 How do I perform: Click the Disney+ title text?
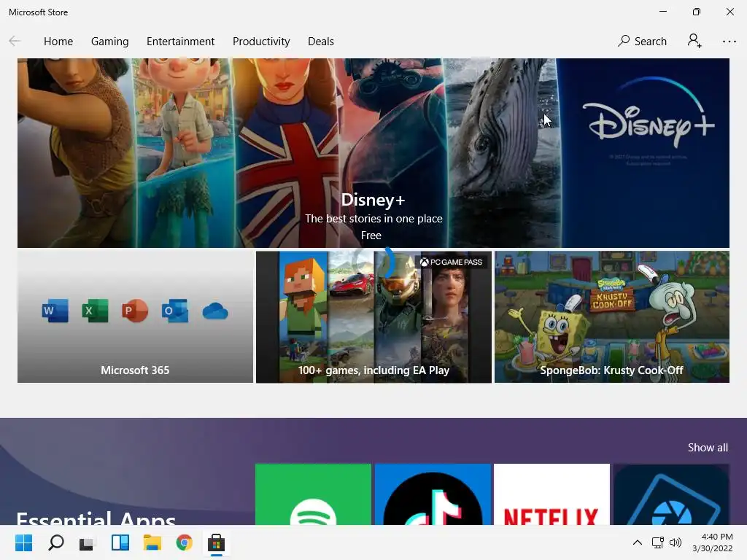[x=373, y=200]
